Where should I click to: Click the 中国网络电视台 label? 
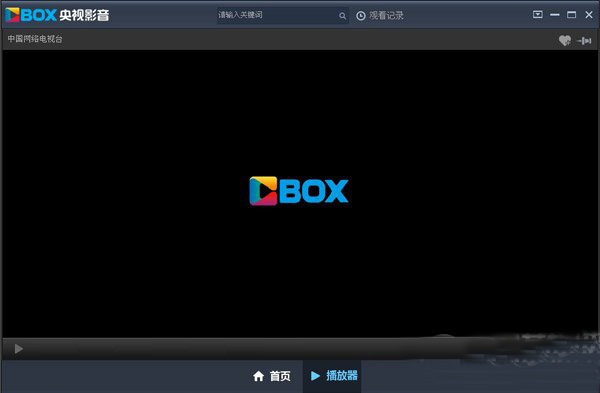click(35, 39)
